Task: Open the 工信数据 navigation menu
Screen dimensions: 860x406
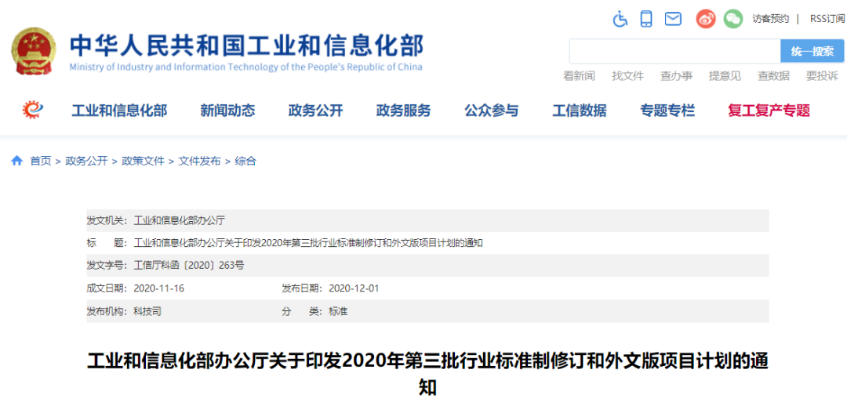Action: [x=579, y=111]
